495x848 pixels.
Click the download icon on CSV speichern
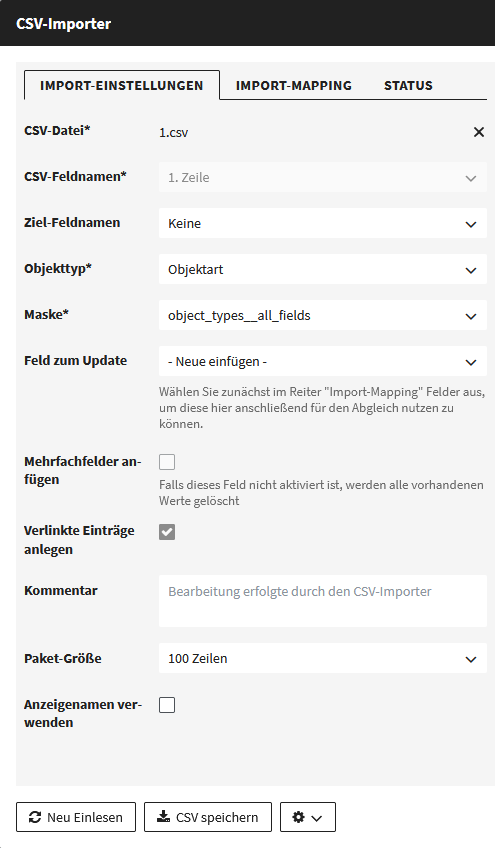tap(163, 817)
